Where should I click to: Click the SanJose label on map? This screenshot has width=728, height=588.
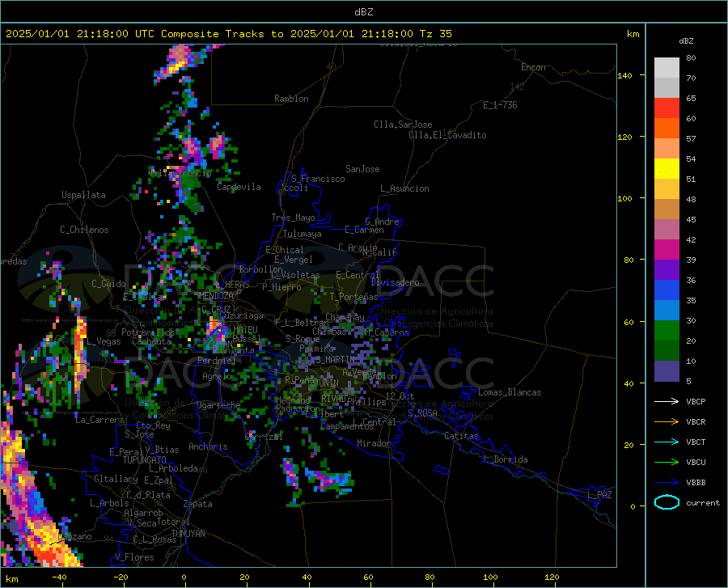point(362,169)
